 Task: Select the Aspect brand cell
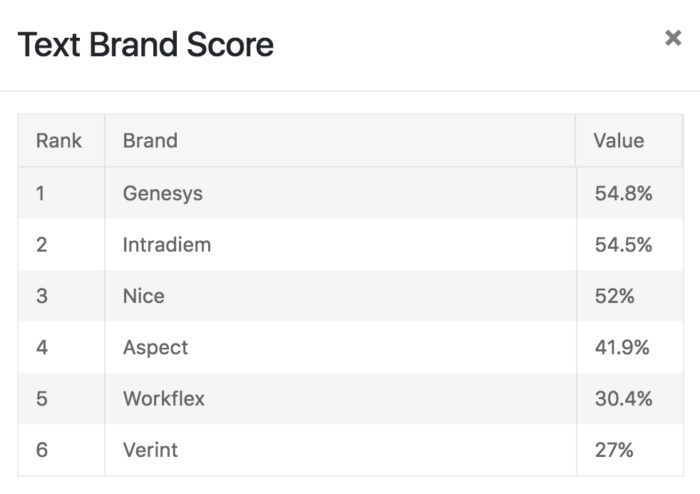(156, 348)
